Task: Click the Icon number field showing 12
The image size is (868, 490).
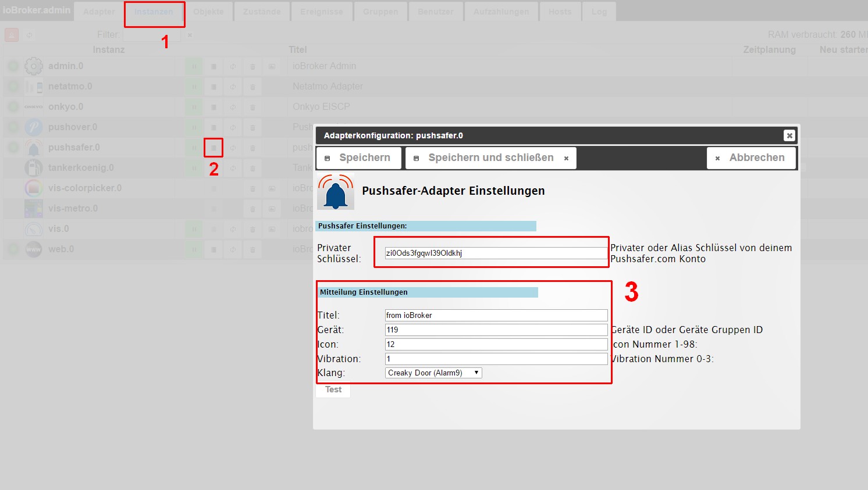Action: tap(496, 344)
